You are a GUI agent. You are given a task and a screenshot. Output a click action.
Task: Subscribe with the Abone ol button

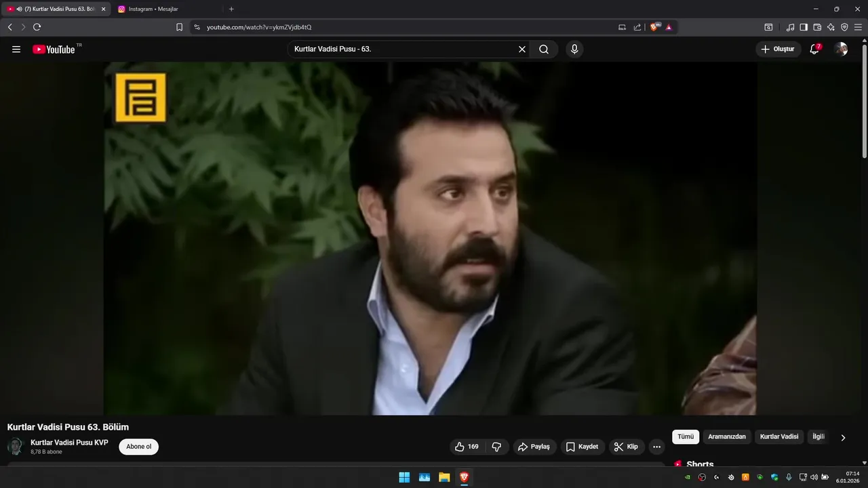[x=139, y=447]
